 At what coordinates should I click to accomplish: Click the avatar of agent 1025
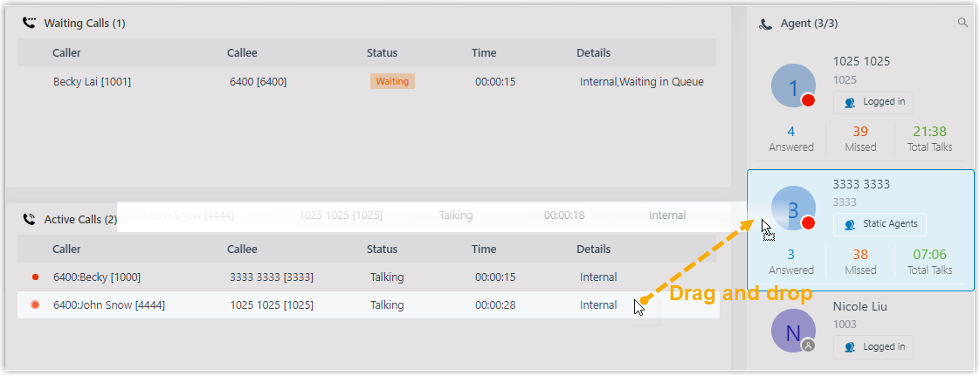click(x=794, y=86)
